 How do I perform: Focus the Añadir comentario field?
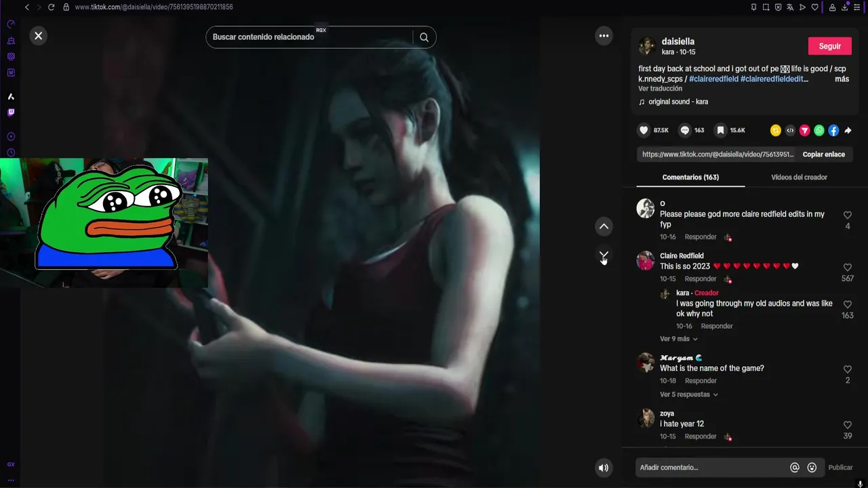tap(712, 468)
